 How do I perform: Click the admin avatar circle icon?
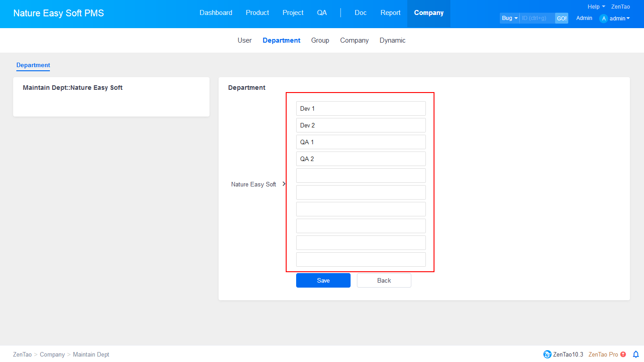coord(603,19)
